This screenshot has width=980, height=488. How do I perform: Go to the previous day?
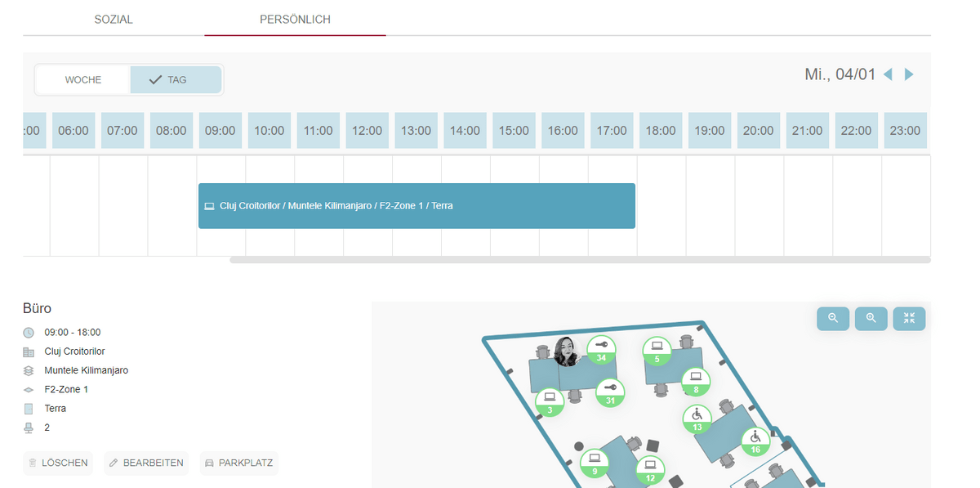(x=889, y=75)
